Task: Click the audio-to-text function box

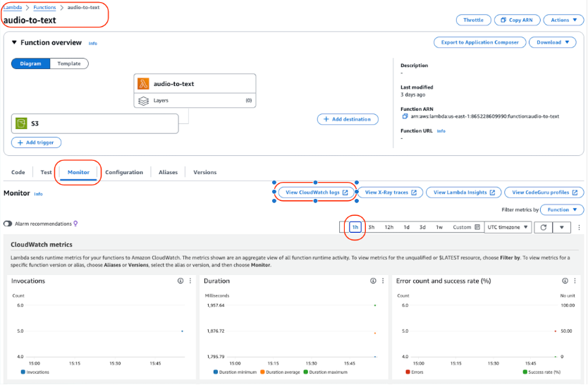Action: point(195,84)
